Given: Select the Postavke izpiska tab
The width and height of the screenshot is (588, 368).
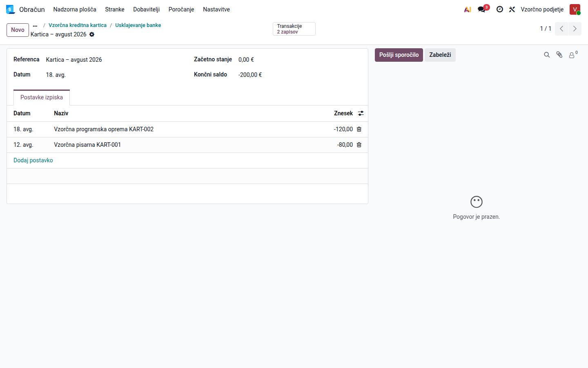Looking at the screenshot, I should tap(42, 97).
